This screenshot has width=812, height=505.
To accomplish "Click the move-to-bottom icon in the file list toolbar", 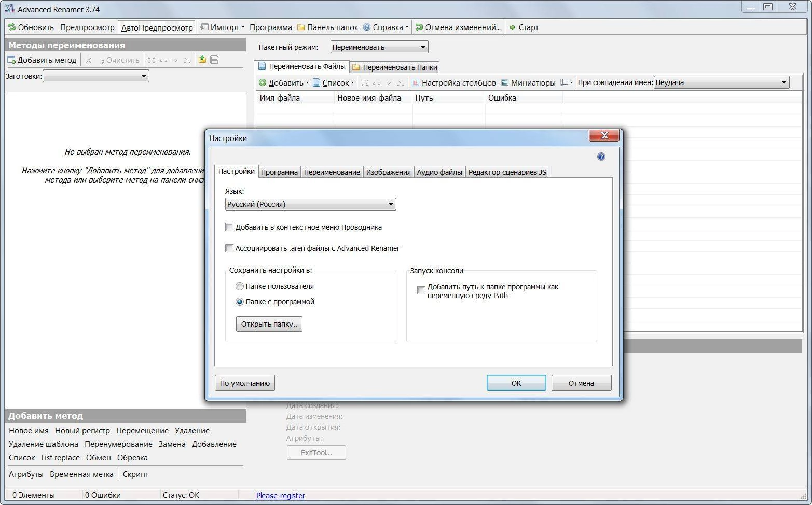I will point(400,82).
